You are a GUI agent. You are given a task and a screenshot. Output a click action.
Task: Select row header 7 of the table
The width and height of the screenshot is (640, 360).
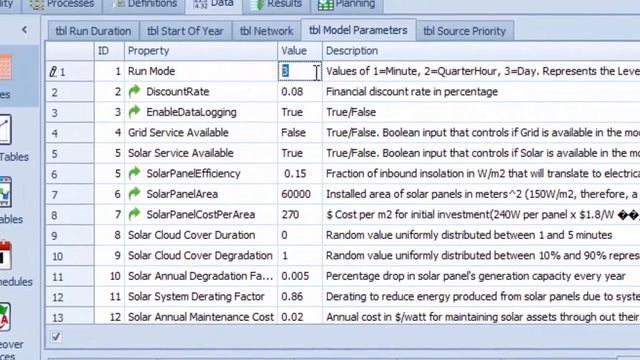pos(70,195)
